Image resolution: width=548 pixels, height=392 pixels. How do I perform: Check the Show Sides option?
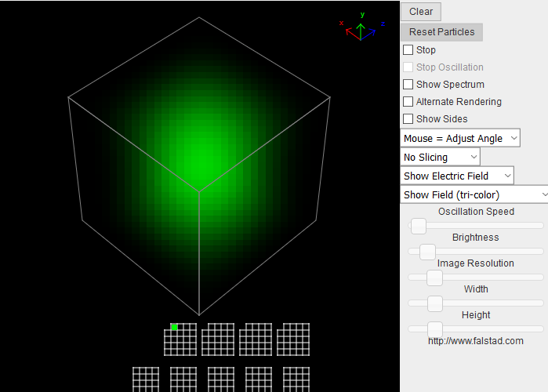point(408,119)
